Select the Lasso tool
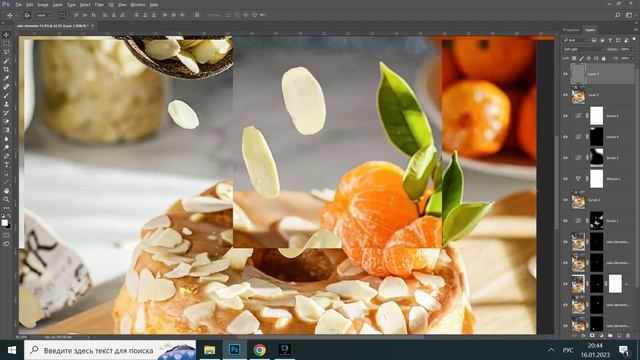Image resolution: width=640 pixels, height=360 pixels. [x=6, y=52]
